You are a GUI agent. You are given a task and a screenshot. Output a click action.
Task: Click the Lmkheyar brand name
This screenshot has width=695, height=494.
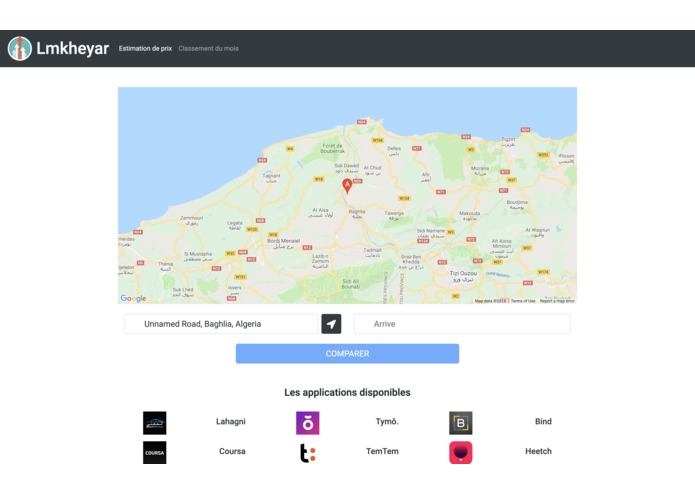(x=72, y=48)
